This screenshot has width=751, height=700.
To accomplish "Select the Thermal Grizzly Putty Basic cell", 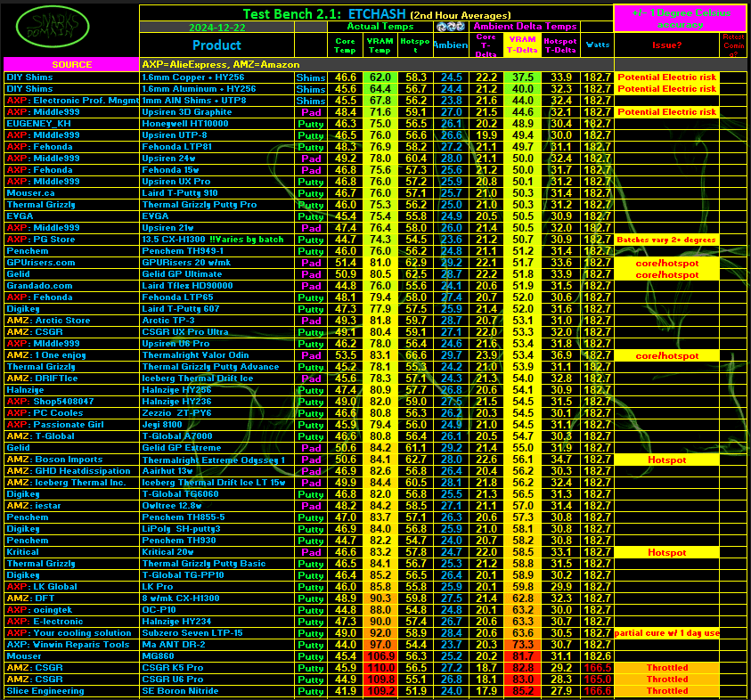I will point(217,564).
